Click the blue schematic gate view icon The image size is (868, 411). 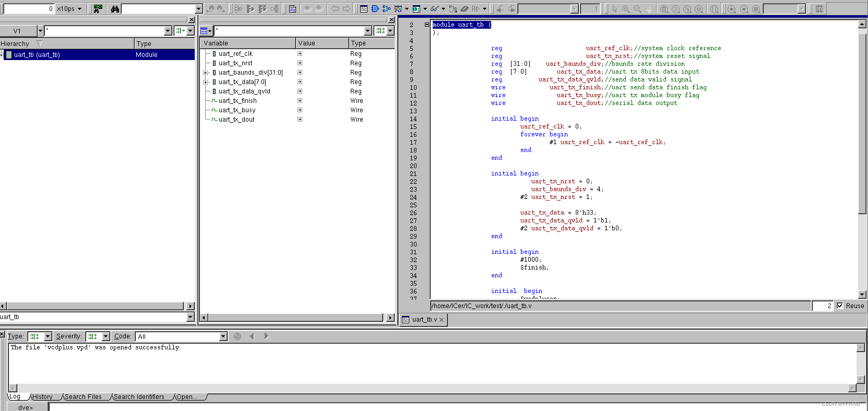(x=375, y=9)
